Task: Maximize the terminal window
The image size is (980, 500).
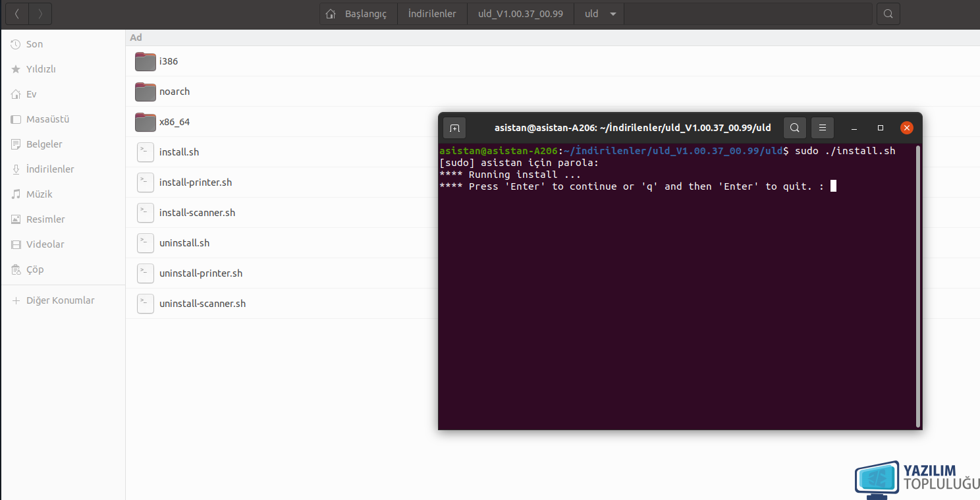Action: [881, 128]
